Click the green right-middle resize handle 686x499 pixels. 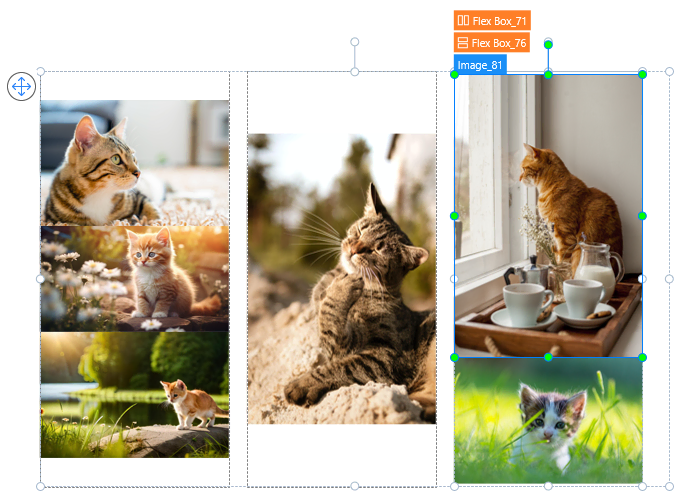642,216
